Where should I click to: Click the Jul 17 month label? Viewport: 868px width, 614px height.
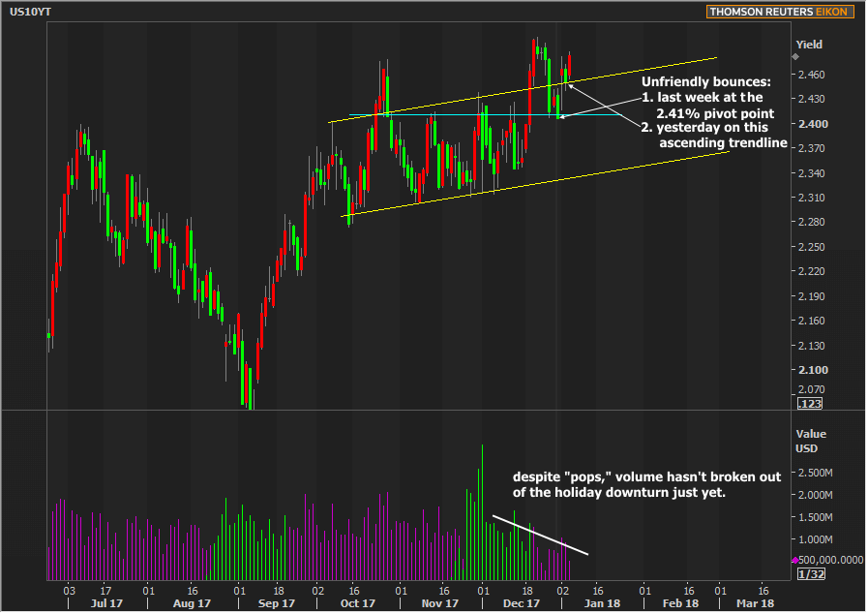106,603
